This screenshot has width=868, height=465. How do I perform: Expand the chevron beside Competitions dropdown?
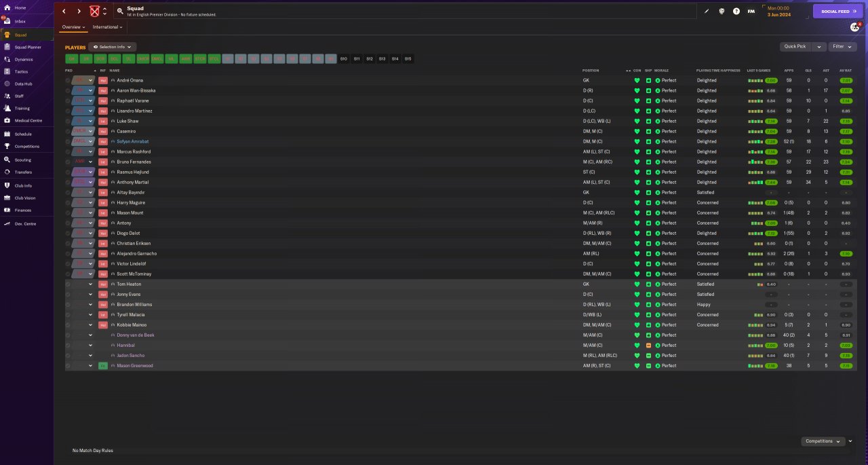[x=850, y=441]
